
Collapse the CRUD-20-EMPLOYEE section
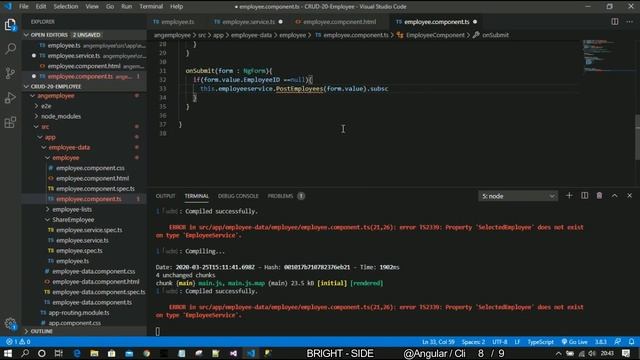tap(84, 87)
